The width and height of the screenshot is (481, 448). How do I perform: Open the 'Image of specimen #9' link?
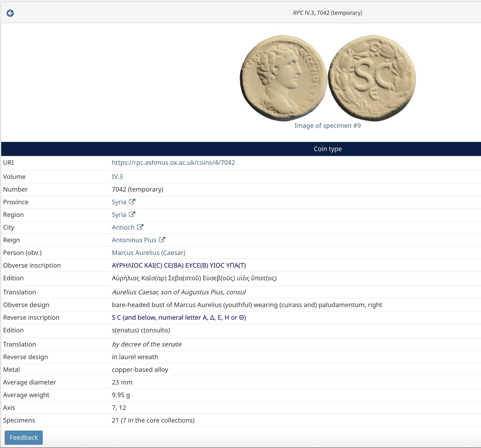point(327,126)
